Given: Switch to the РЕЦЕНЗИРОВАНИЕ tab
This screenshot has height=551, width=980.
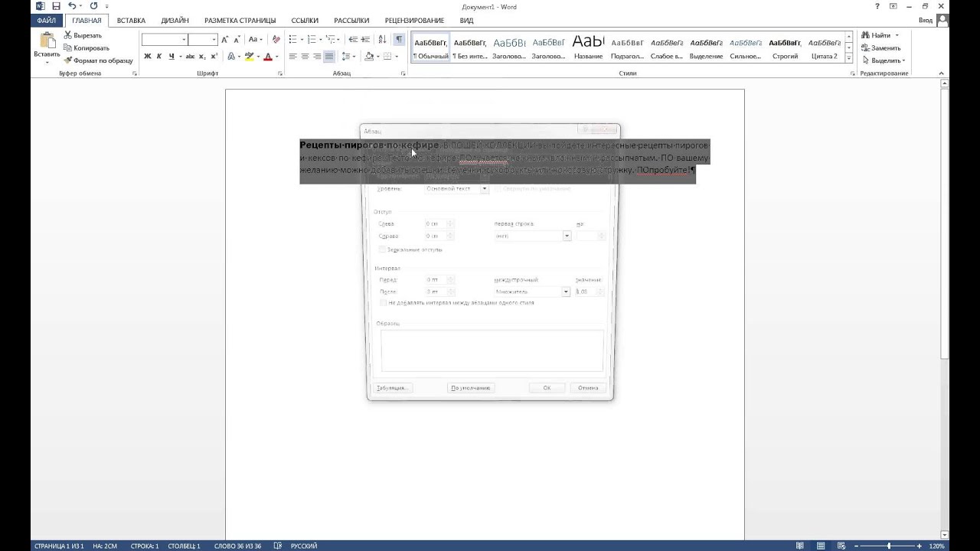Looking at the screenshot, I should click(x=414, y=20).
